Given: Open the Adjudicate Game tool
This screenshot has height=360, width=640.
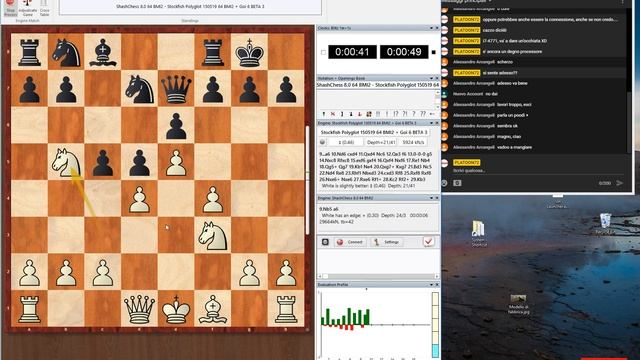Looking at the screenshot, I should click(27, 7).
